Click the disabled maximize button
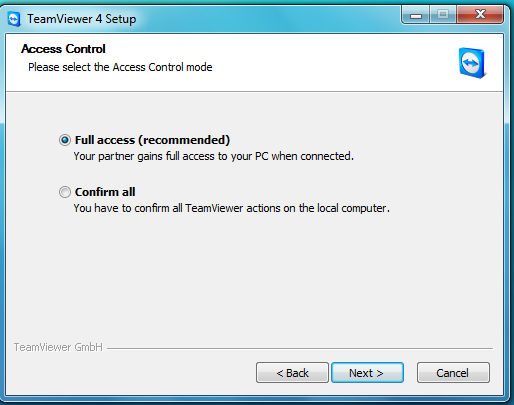This screenshot has height=405, width=514. 443,15
